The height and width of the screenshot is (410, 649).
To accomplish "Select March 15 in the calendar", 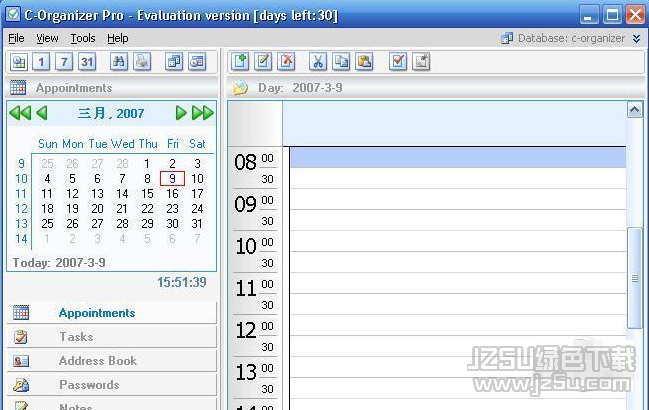I will click(147, 194).
